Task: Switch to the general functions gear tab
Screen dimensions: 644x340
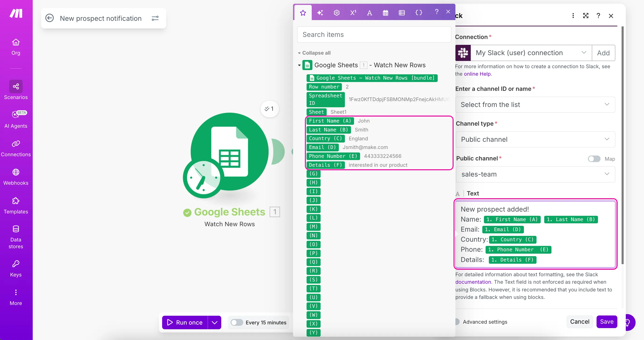Action: click(336, 13)
